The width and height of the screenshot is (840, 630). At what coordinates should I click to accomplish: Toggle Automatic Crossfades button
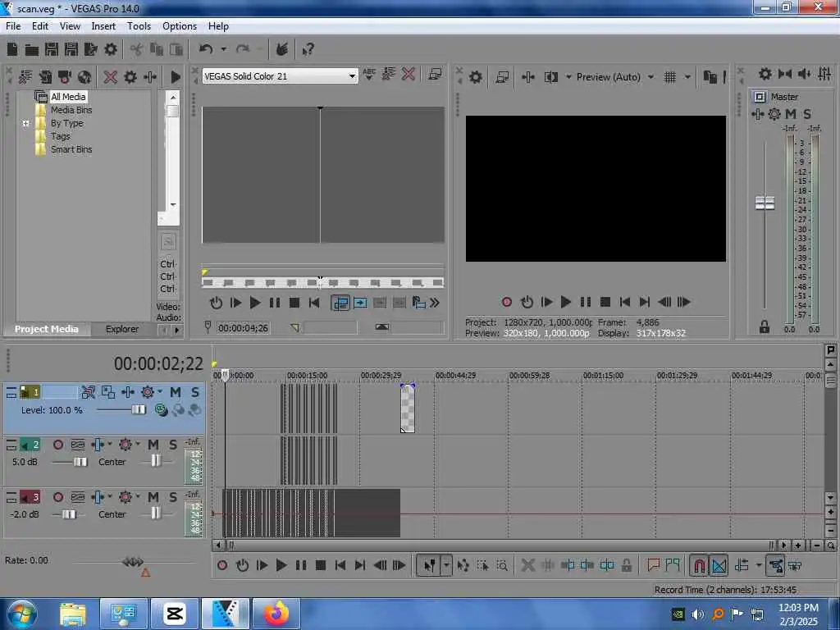(719, 565)
